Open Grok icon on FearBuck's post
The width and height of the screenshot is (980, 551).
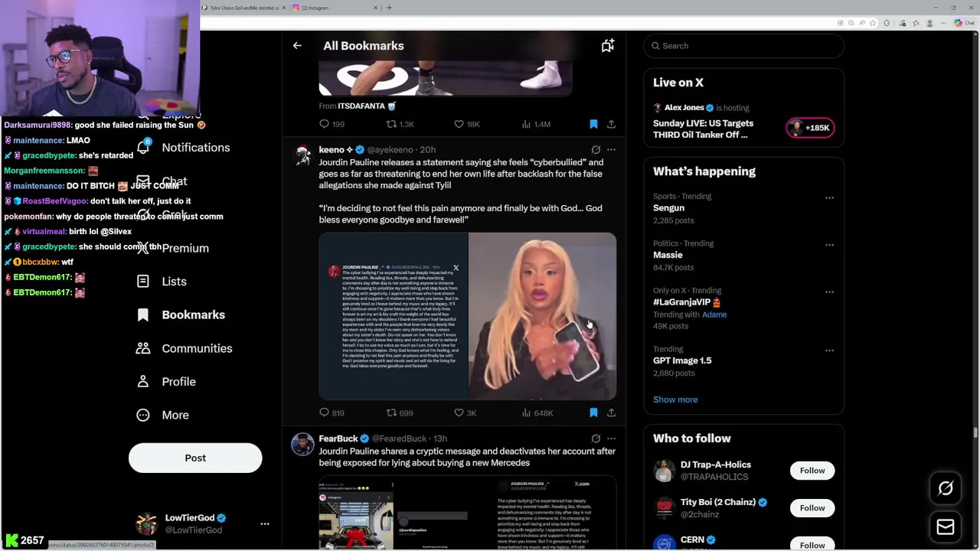tap(596, 439)
